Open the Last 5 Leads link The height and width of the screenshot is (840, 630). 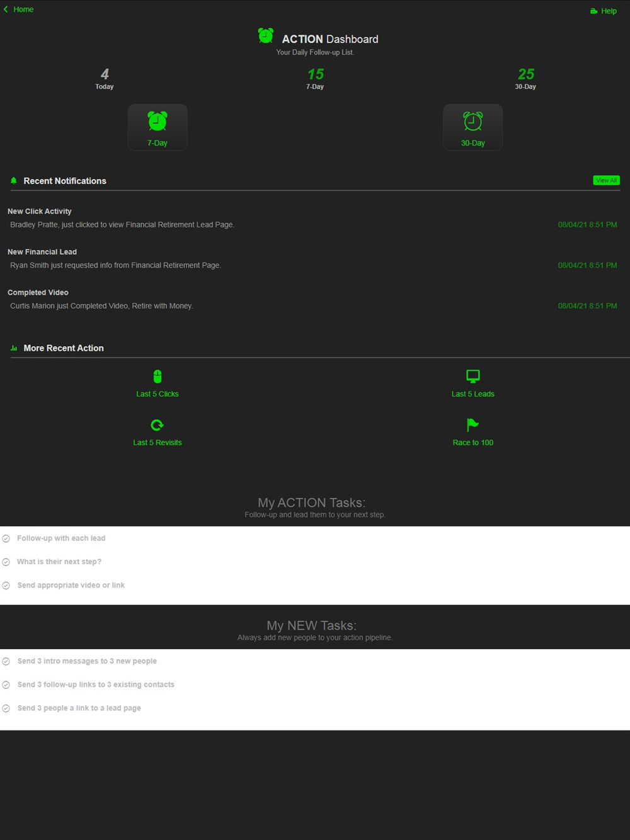(473, 394)
